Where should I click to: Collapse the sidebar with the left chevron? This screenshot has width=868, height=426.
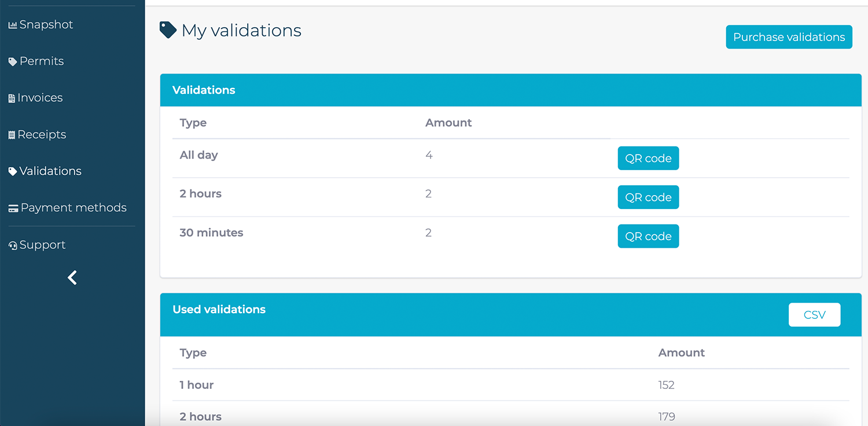coord(72,278)
